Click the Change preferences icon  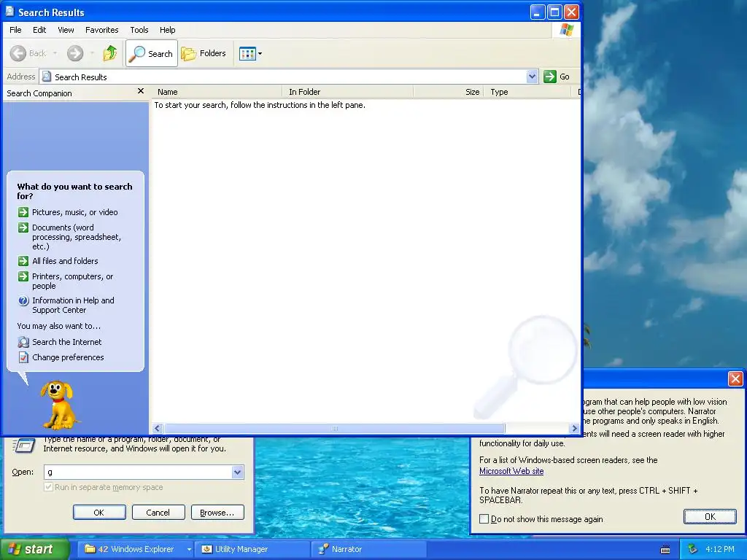click(23, 357)
